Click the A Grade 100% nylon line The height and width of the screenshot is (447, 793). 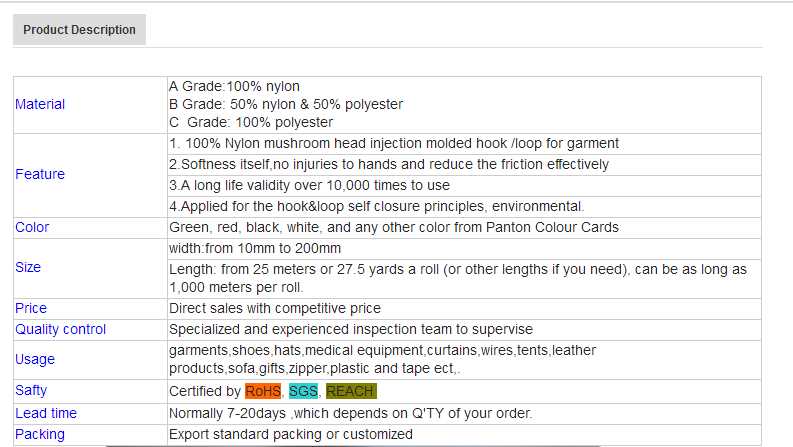(x=234, y=86)
